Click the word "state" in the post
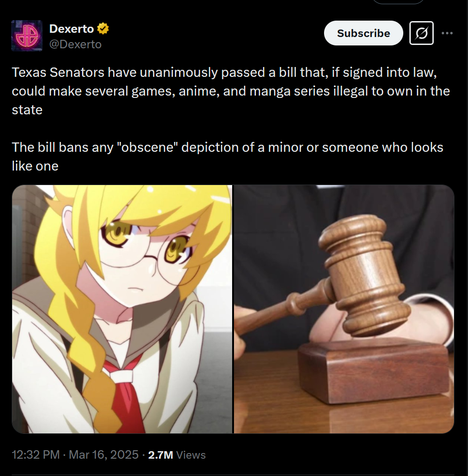This screenshot has height=476, width=468. point(27,110)
